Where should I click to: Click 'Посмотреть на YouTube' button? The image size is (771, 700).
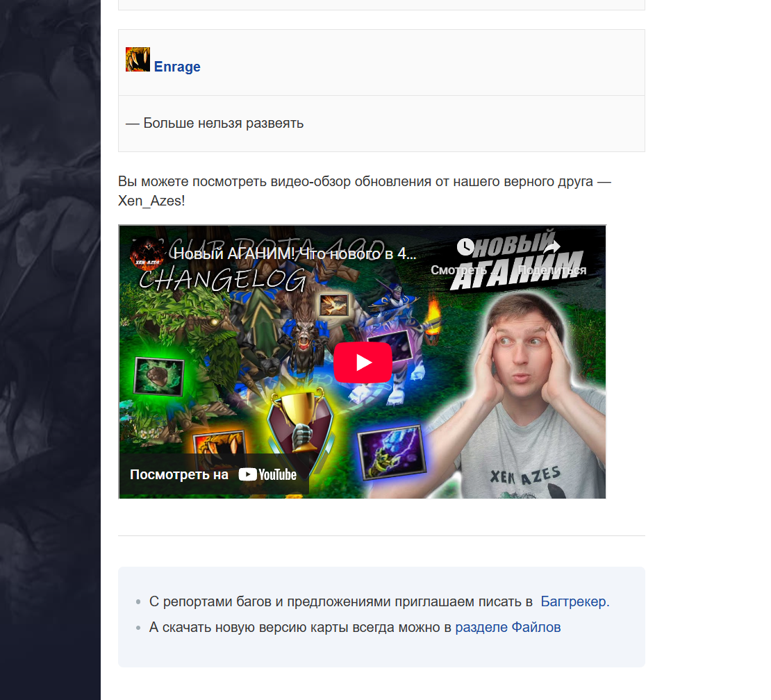tap(213, 474)
